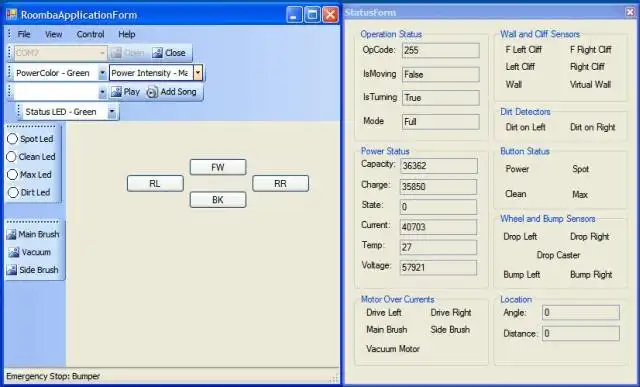
Task: Click the 'Right Cliff' sensor label
Action: point(587,67)
